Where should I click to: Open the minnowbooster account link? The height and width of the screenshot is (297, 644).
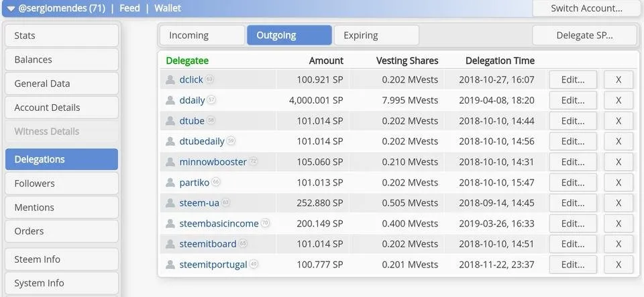(x=213, y=162)
